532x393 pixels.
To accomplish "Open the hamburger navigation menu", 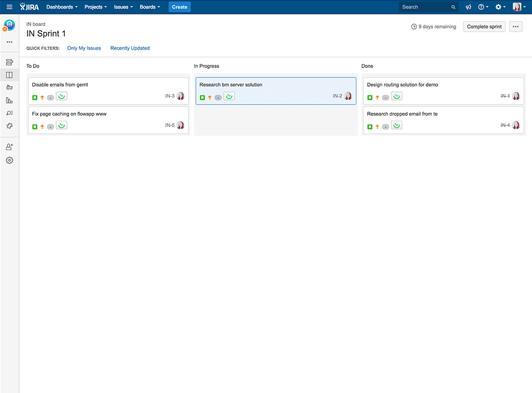I will click(9, 7).
